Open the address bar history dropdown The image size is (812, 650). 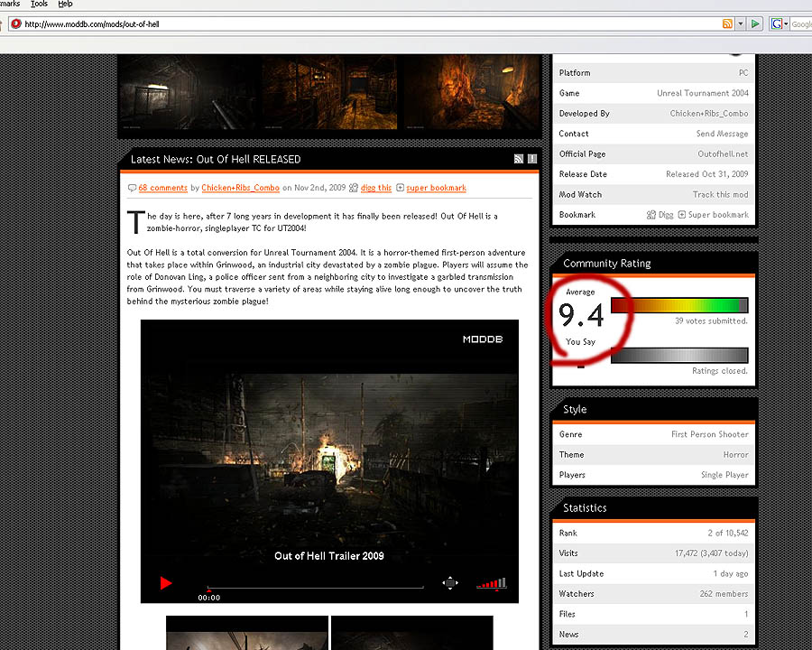741,23
